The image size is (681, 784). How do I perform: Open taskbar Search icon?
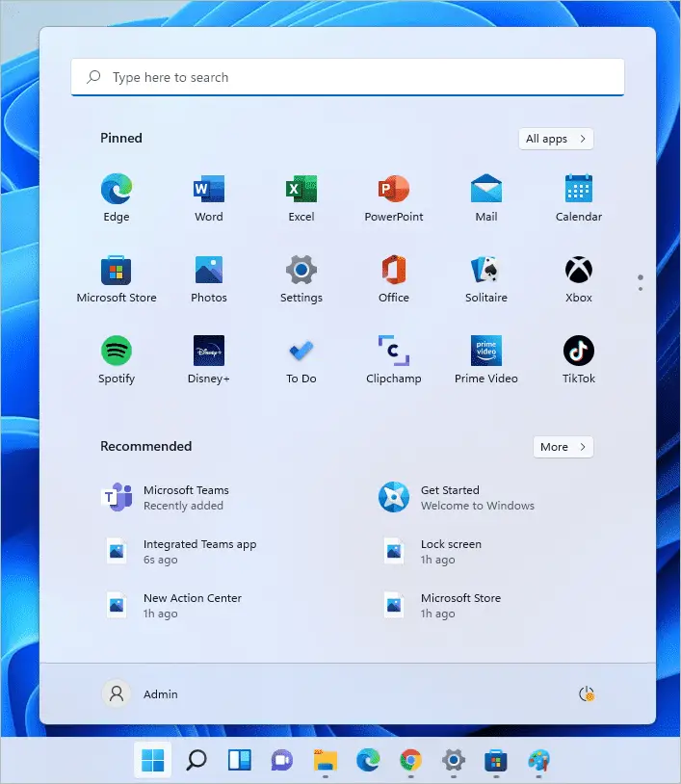click(x=196, y=761)
